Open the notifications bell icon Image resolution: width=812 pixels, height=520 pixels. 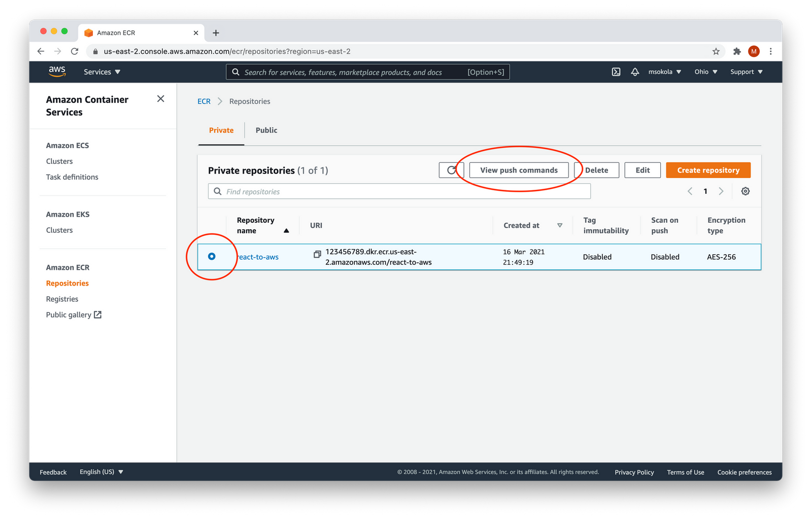tap(634, 72)
